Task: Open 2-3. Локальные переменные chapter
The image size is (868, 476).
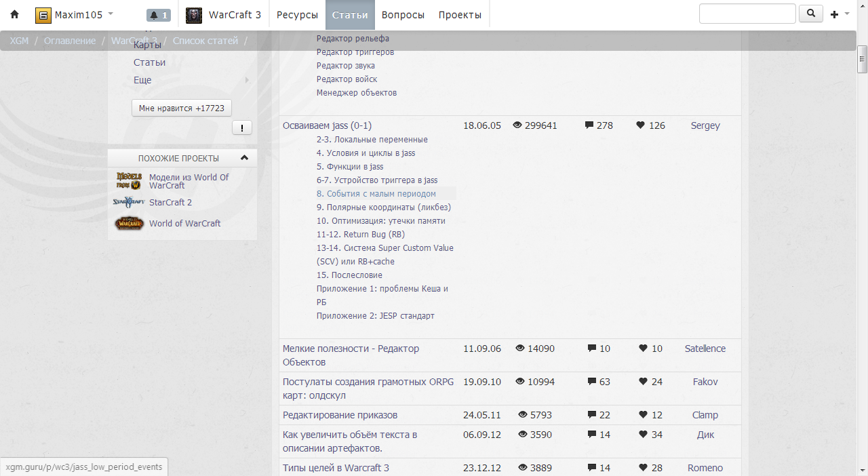Action: [x=372, y=140]
